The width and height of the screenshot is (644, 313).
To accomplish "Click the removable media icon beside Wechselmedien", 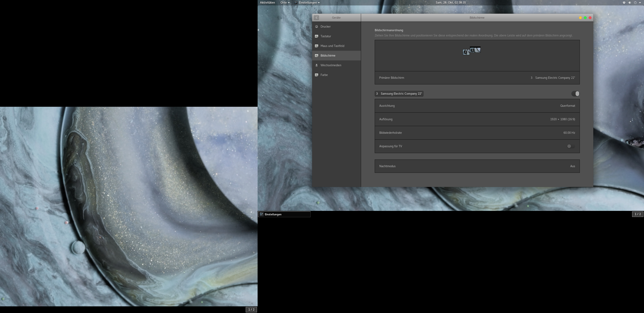I will pyautogui.click(x=317, y=65).
